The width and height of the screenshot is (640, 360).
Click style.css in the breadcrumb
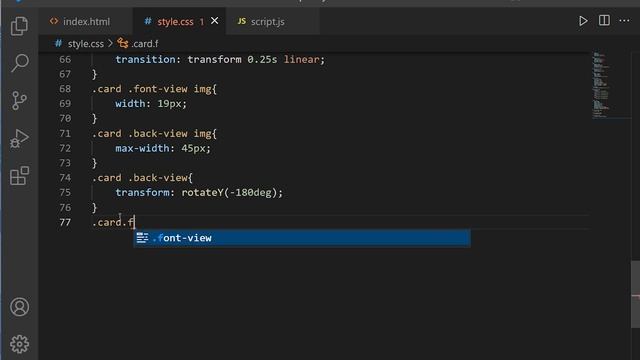coord(86,44)
